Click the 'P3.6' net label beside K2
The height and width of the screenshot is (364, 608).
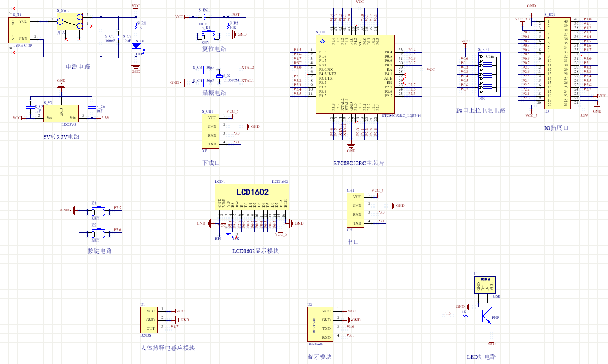(x=118, y=230)
